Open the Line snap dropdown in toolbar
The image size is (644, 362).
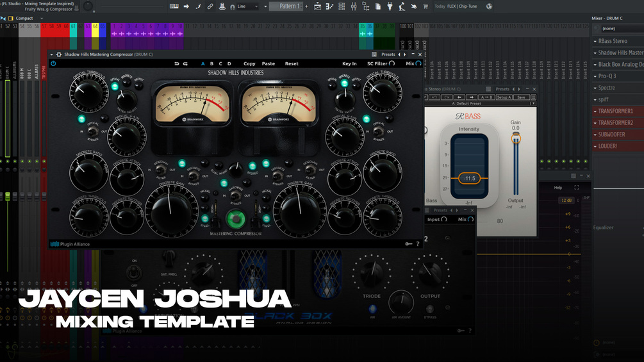247,6
